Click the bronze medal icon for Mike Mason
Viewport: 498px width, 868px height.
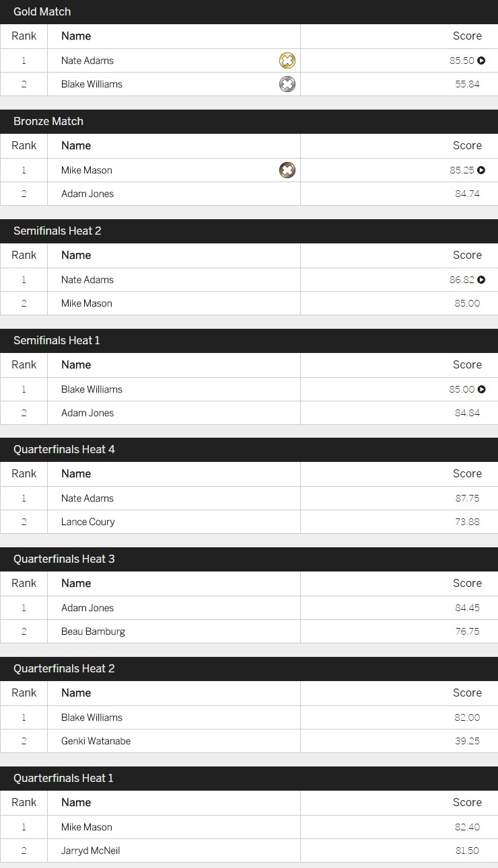[287, 170]
